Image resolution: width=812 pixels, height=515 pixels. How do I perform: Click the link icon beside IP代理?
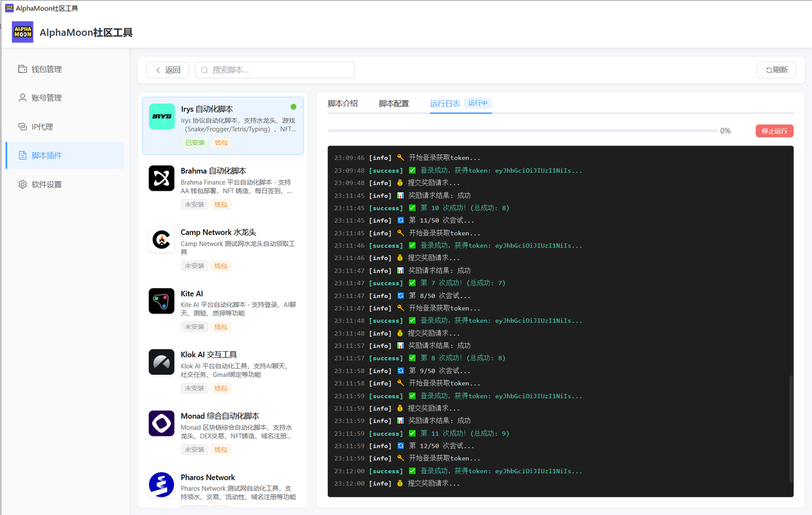coord(23,127)
